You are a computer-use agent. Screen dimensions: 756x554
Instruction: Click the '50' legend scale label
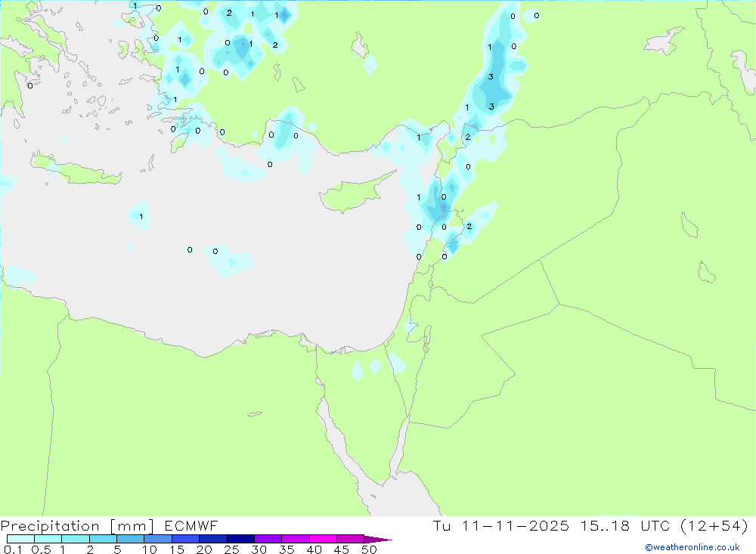pyautogui.click(x=369, y=549)
